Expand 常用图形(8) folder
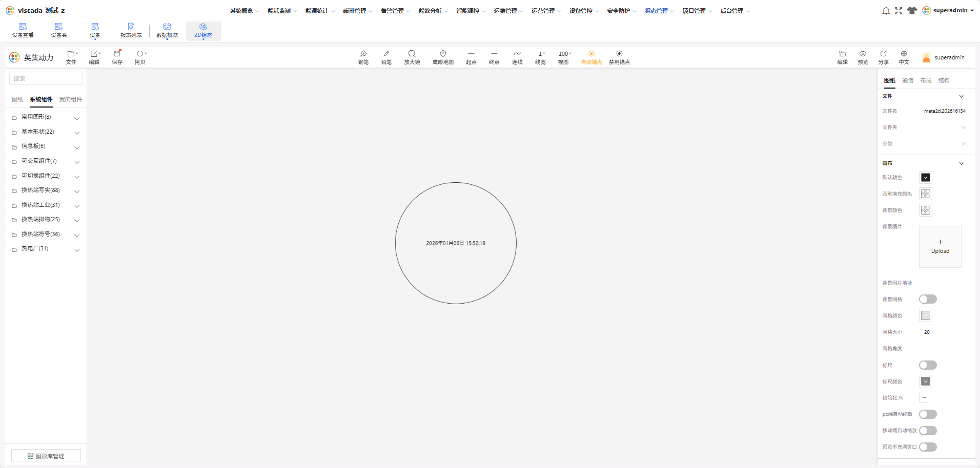 (46, 117)
